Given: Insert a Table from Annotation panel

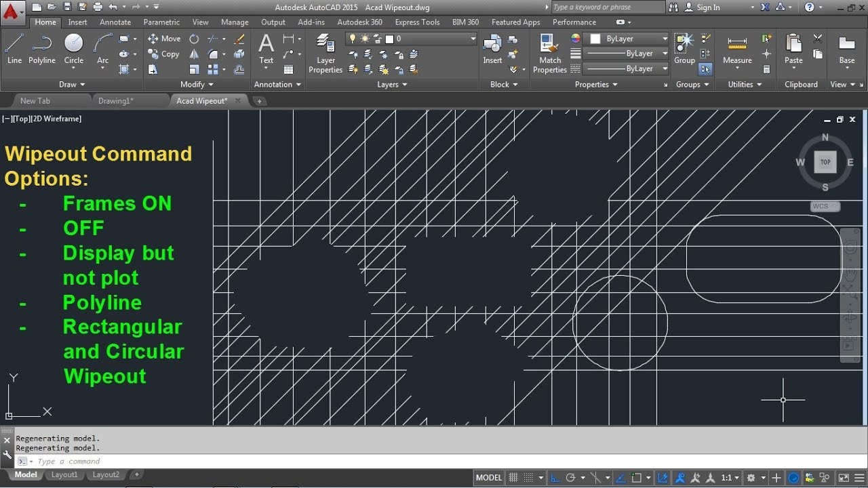Looking at the screenshot, I should [x=289, y=69].
